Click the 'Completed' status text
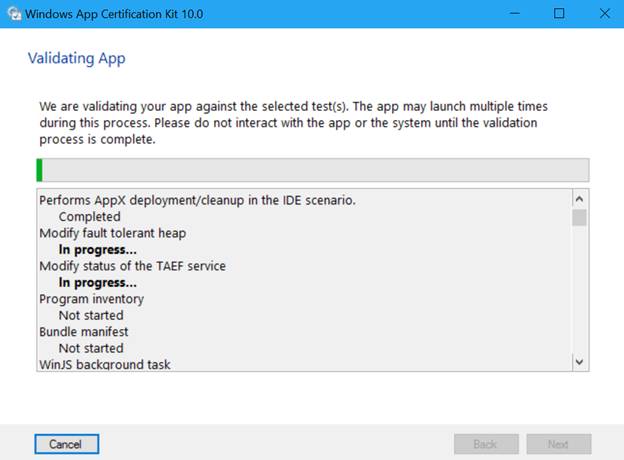The width and height of the screenshot is (624, 460). coord(90,216)
